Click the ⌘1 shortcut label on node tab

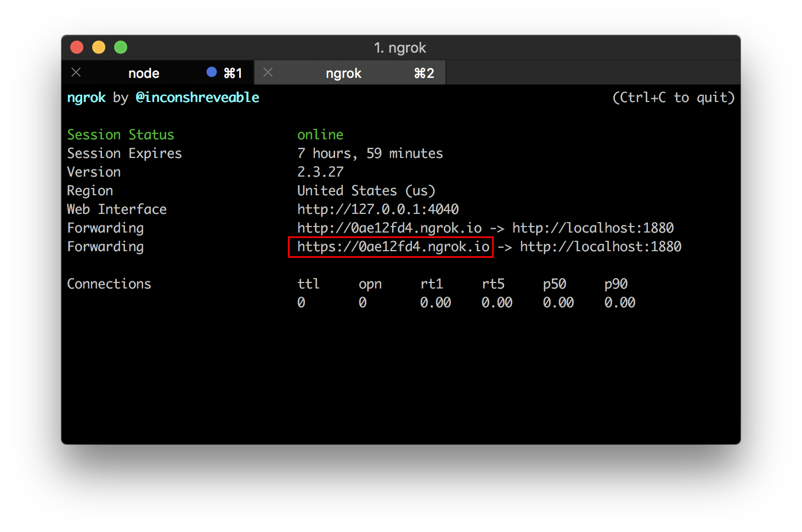(x=233, y=73)
